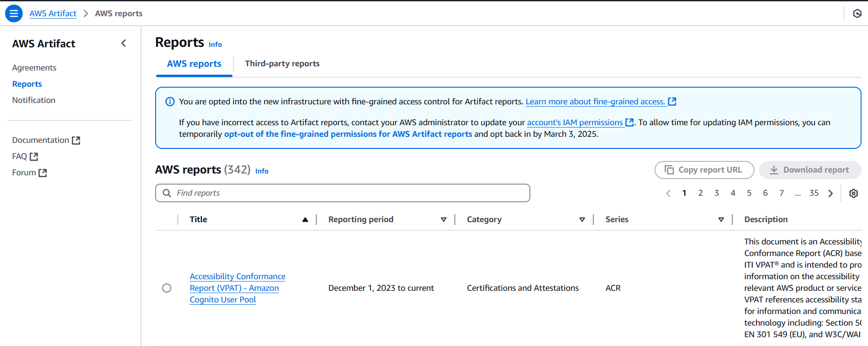Viewport: 868px width, 346px height.
Task: Go to page 2 of reports
Action: pyautogui.click(x=700, y=193)
